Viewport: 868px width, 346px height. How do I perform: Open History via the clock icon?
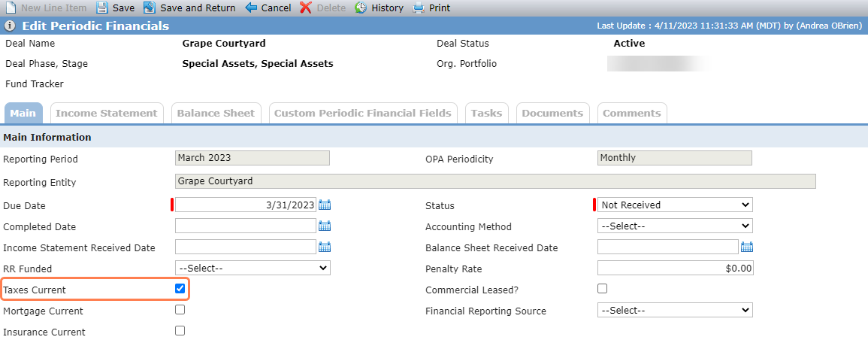(361, 8)
